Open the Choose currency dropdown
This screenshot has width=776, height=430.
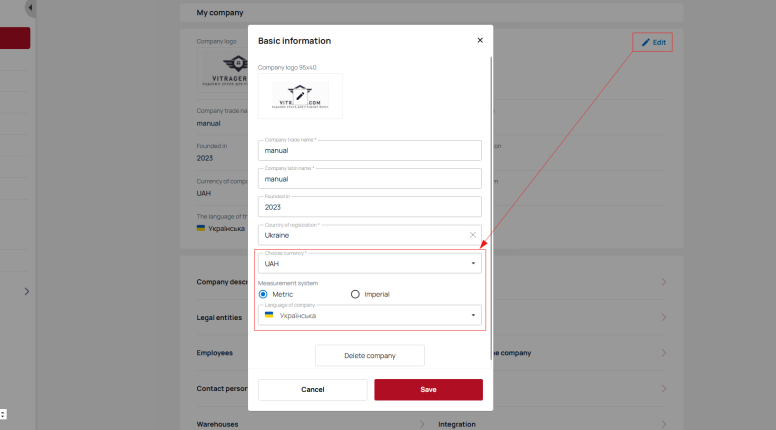pyautogui.click(x=369, y=263)
